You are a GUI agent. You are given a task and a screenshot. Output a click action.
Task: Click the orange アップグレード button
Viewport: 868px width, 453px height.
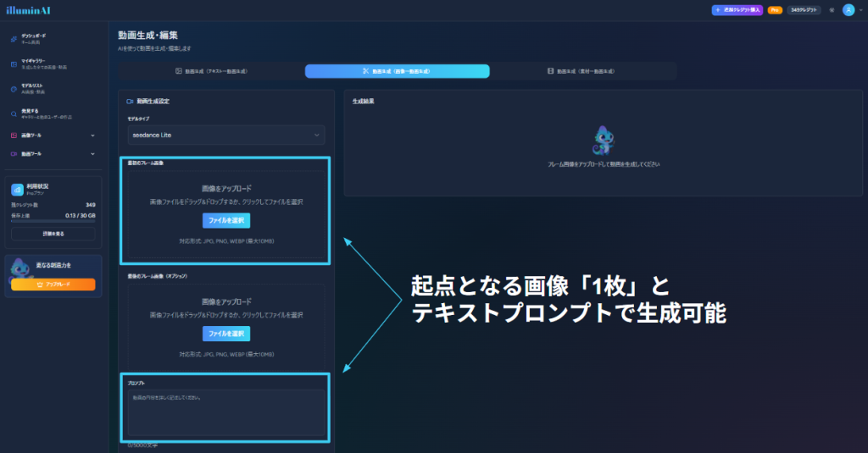pyautogui.click(x=53, y=285)
